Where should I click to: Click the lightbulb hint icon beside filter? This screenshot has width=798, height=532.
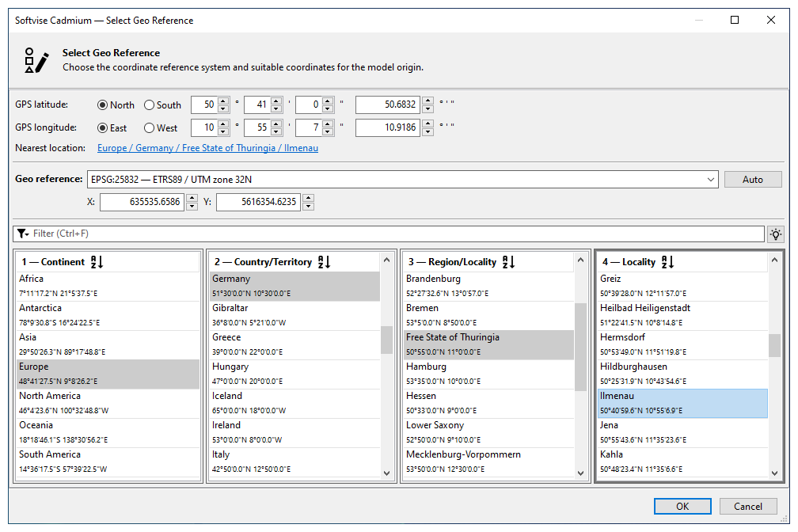(775, 234)
